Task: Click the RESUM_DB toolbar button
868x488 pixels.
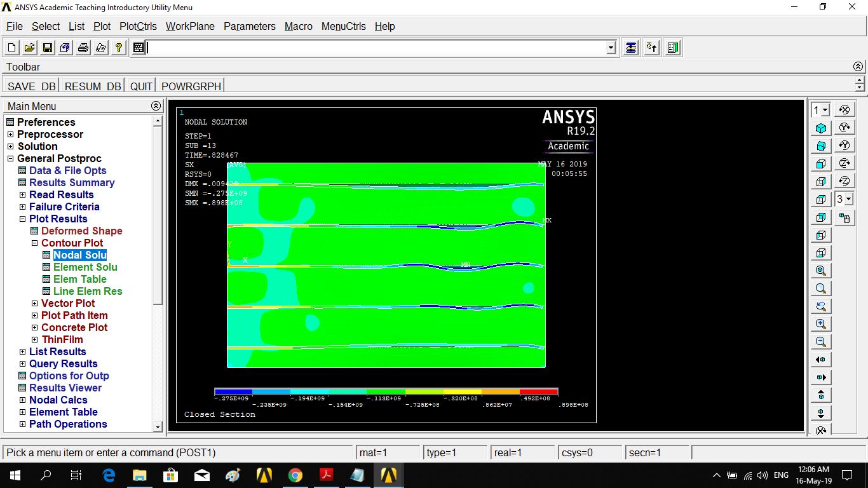Action: click(x=93, y=86)
